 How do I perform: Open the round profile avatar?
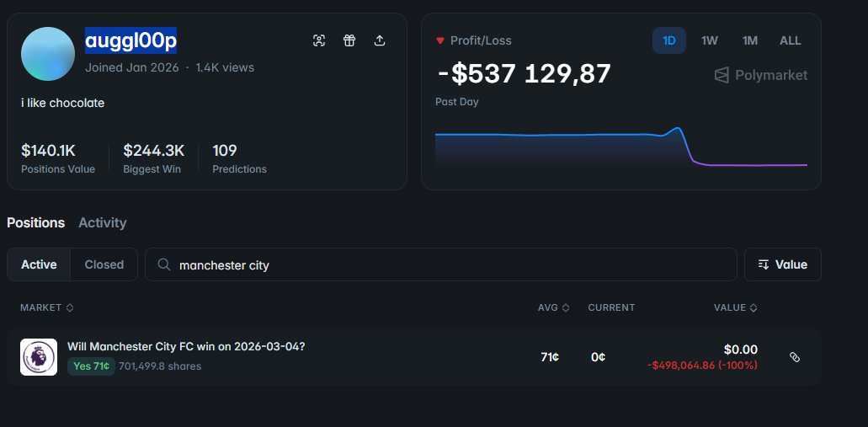(x=48, y=54)
